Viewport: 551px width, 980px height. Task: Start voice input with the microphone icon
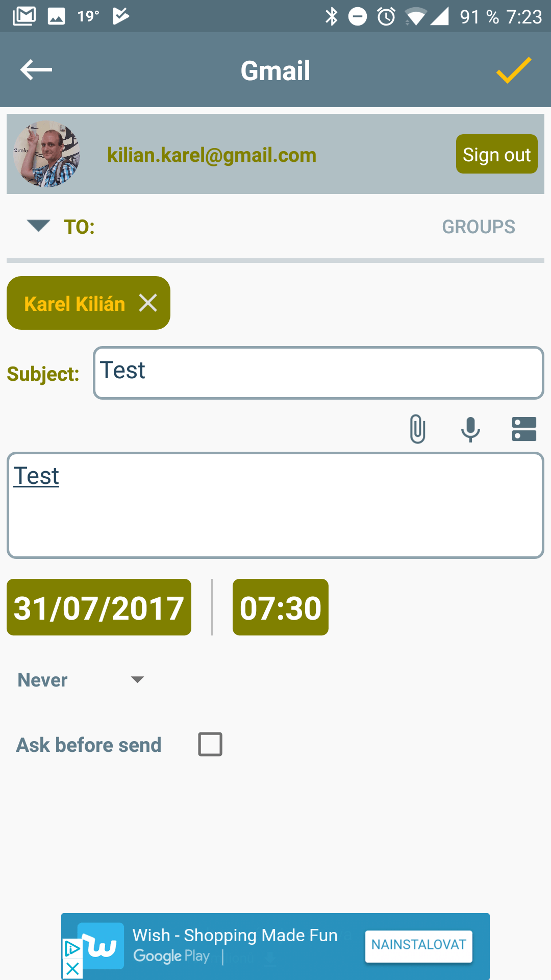pos(470,429)
